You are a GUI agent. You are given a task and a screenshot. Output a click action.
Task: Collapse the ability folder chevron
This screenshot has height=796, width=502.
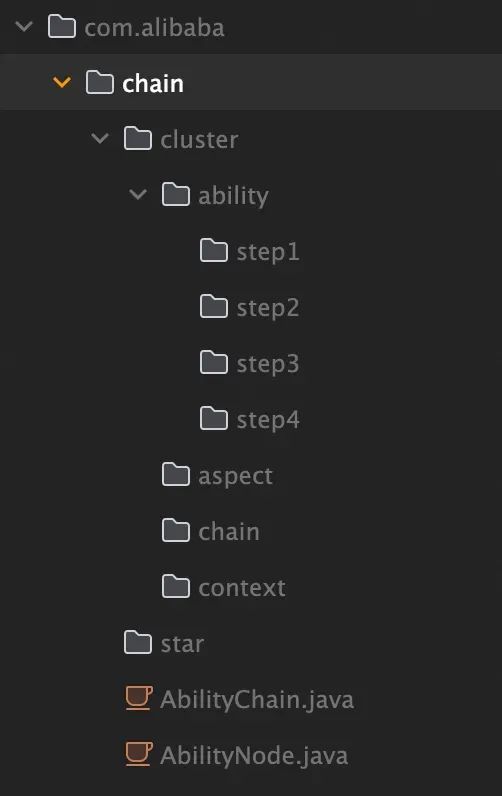click(x=138, y=194)
